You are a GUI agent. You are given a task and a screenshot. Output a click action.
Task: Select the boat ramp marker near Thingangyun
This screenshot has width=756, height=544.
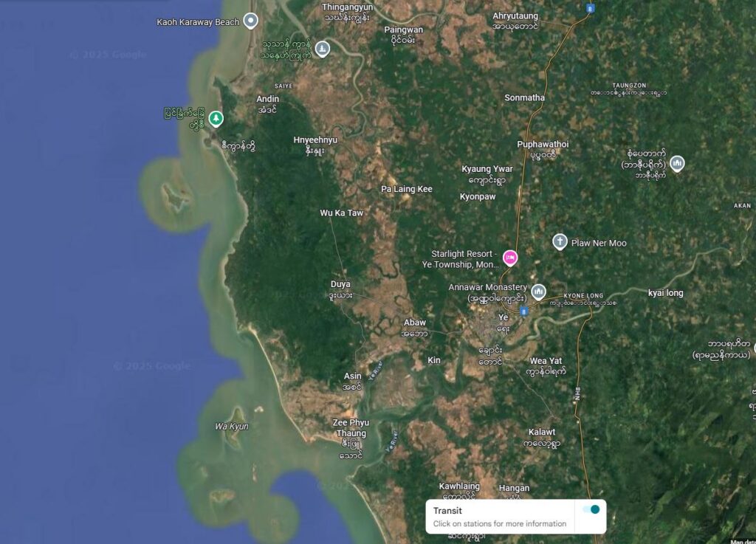pos(322,48)
